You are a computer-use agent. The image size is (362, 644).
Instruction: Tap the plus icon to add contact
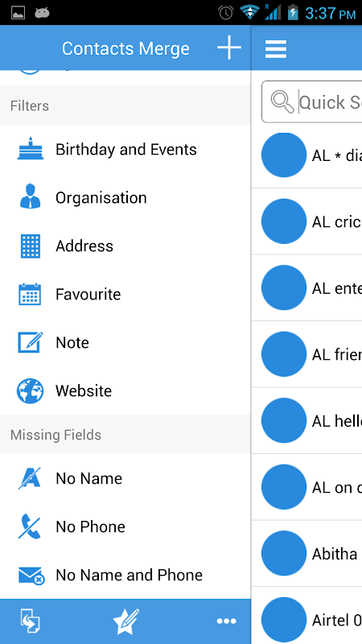pos(229,47)
